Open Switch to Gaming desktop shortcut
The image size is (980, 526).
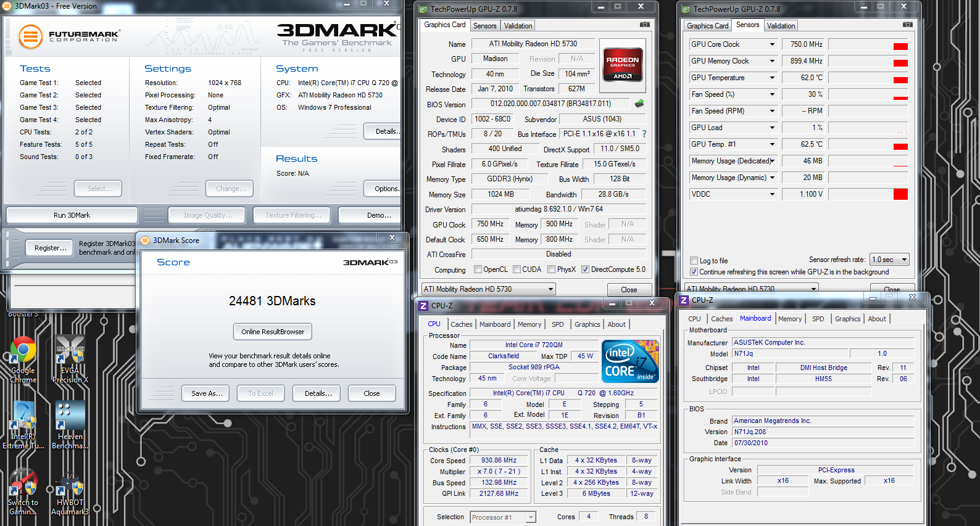click(x=23, y=493)
